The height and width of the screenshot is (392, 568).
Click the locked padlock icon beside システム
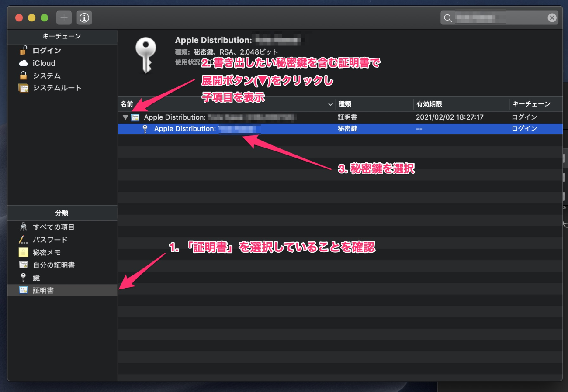point(24,75)
